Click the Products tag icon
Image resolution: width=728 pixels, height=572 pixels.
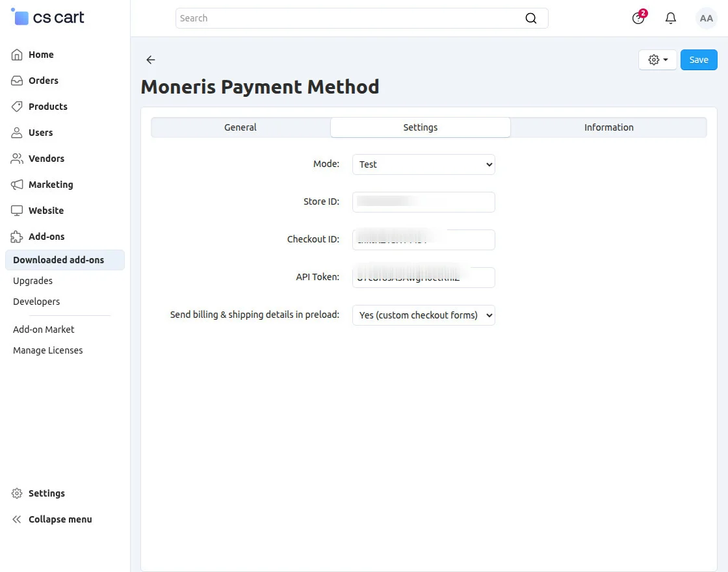point(17,107)
